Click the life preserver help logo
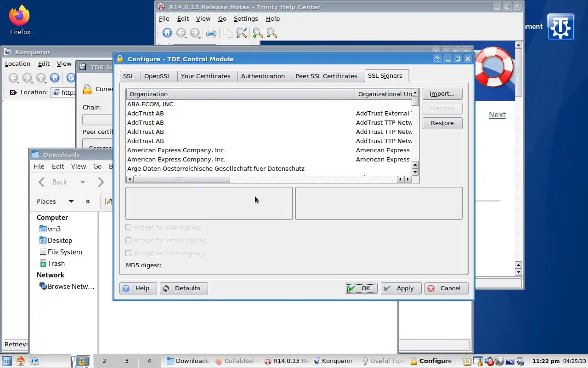Image resolution: width=588 pixels, height=368 pixels. coord(493,67)
